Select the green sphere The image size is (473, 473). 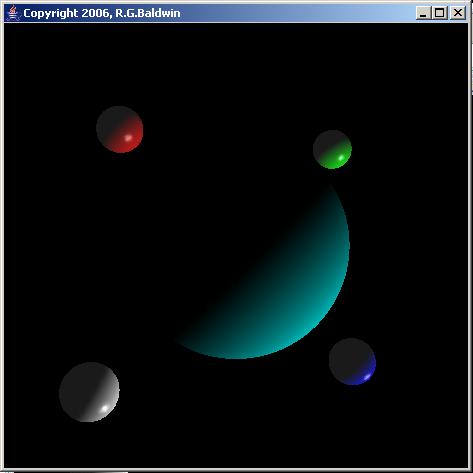(332, 149)
